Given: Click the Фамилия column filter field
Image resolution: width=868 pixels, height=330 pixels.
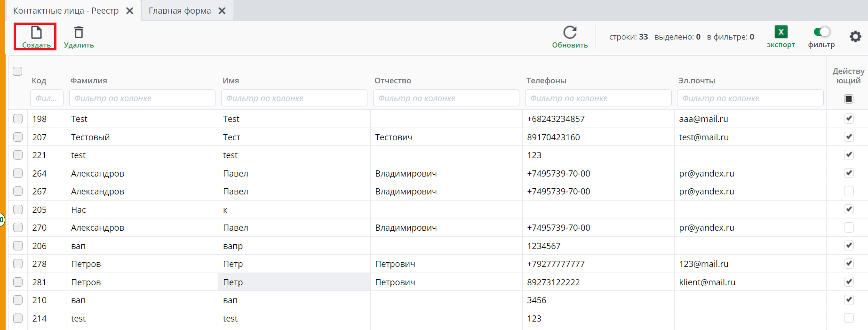Looking at the screenshot, I should 142,98.
